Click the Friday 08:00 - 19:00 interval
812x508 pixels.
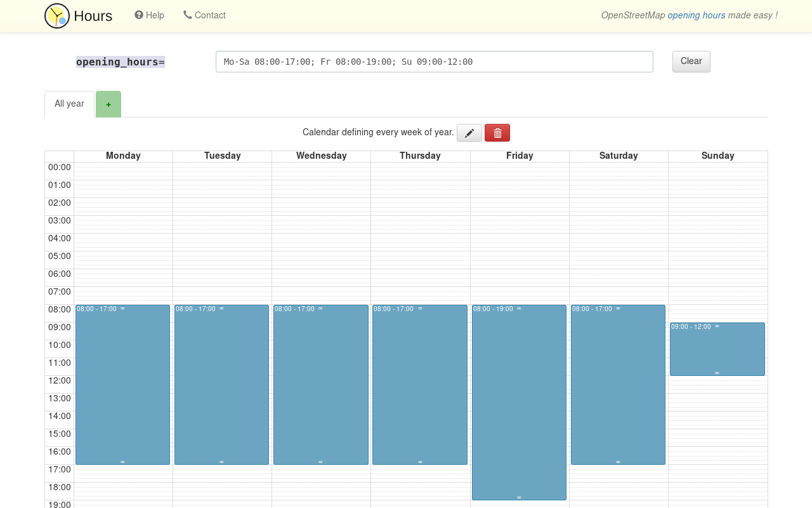pyautogui.click(x=519, y=403)
